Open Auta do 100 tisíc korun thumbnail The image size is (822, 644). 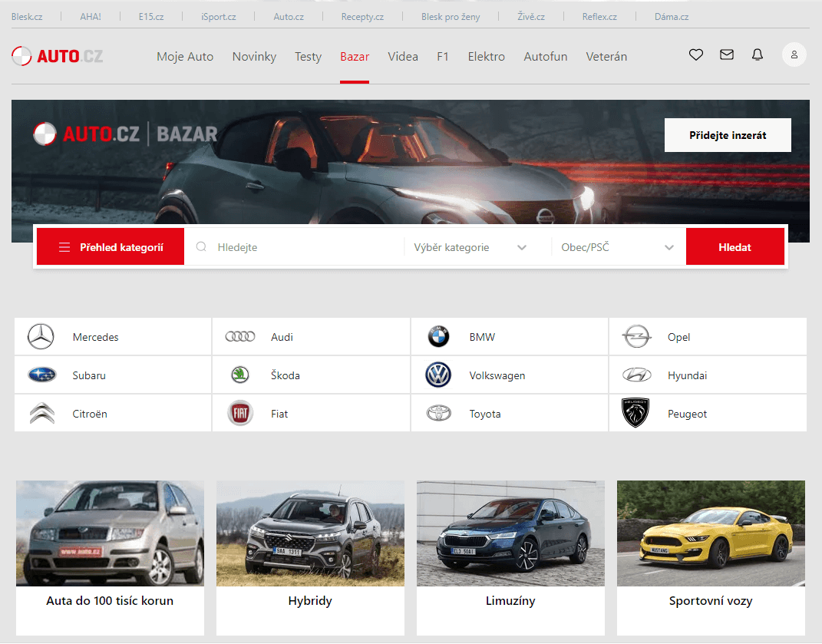click(x=110, y=533)
